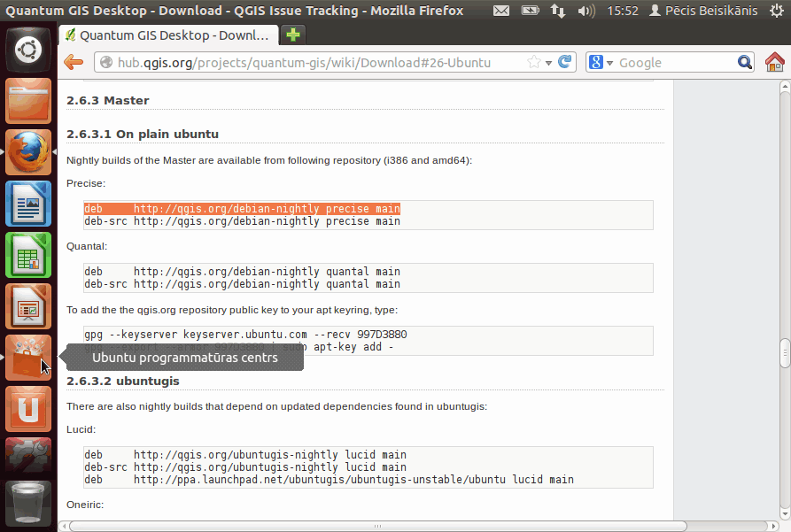Click the deb-src debian-nightly quantal line
Viewport: 791px width, 532px height.
click(242, 284)
